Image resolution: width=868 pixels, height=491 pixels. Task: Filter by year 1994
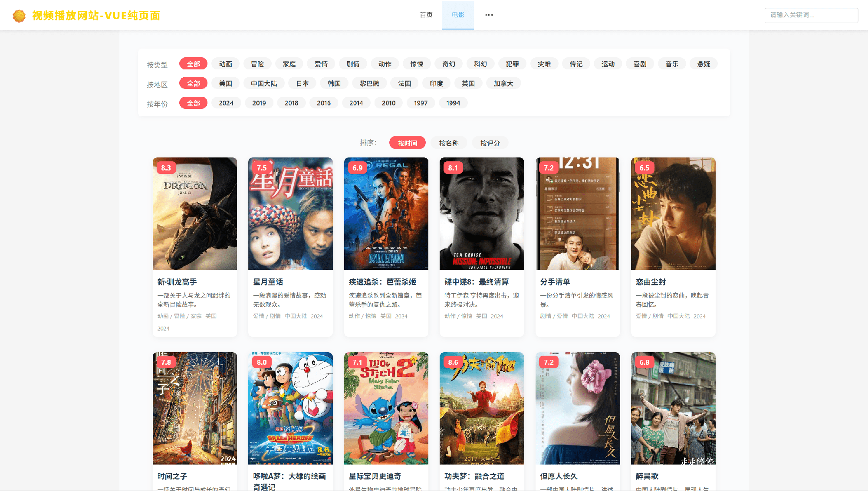coord(453,103)
